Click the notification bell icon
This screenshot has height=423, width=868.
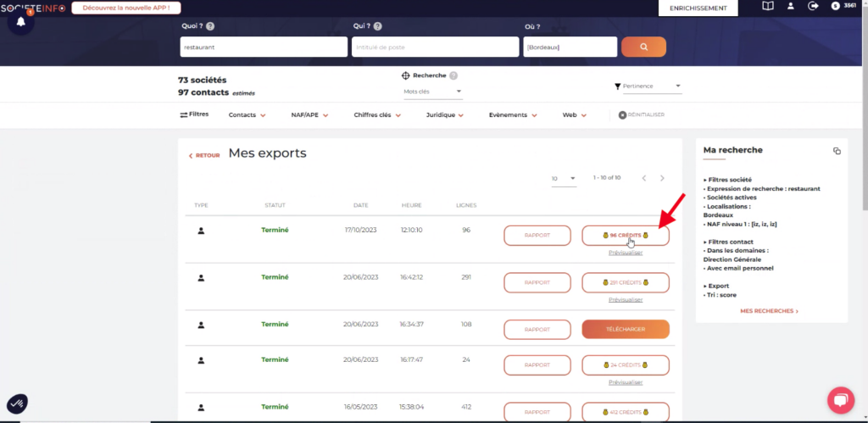(x=20, y=22)
